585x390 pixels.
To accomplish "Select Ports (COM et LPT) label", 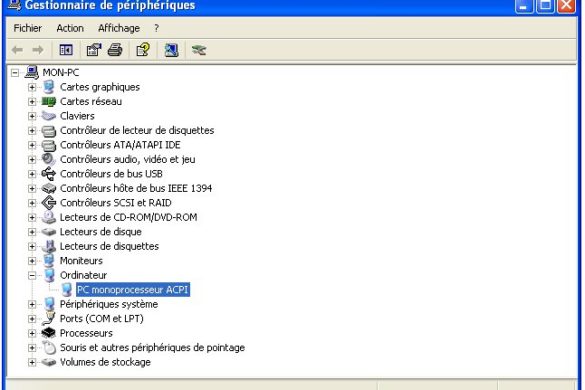I will tap(102, 319).
